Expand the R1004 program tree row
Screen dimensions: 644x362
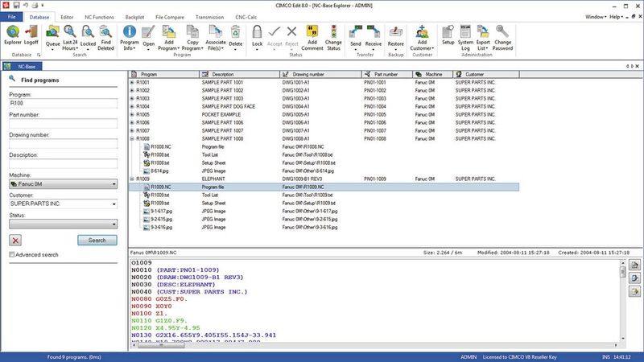tap(132, 106)
